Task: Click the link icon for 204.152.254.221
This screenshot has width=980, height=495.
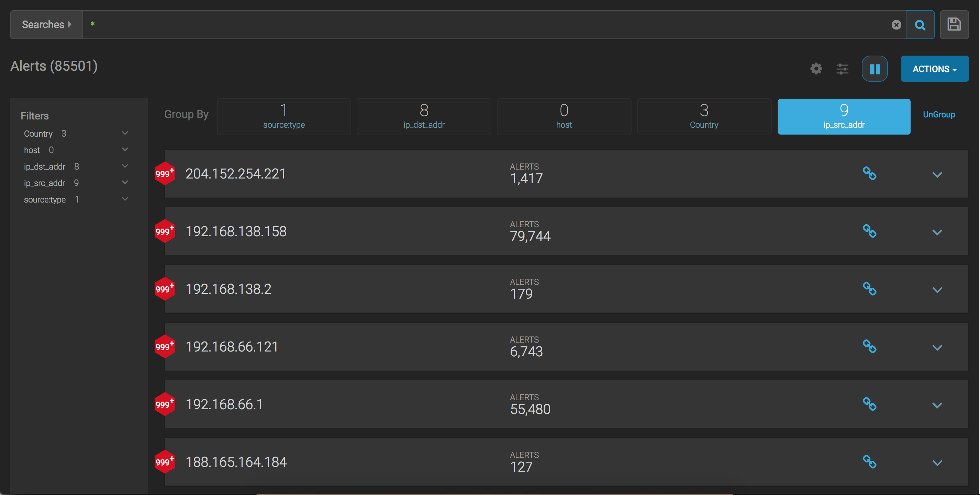Action: (x=869, y=173)
